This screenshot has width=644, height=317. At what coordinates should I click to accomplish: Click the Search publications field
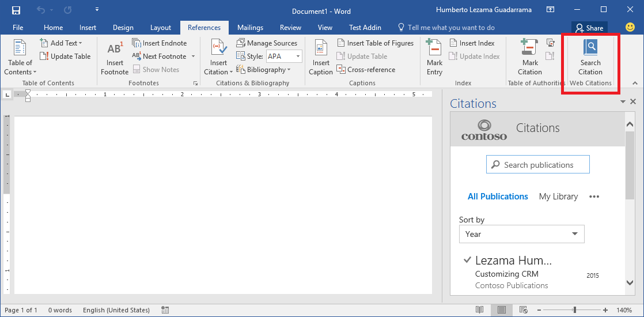click(537, 164)
